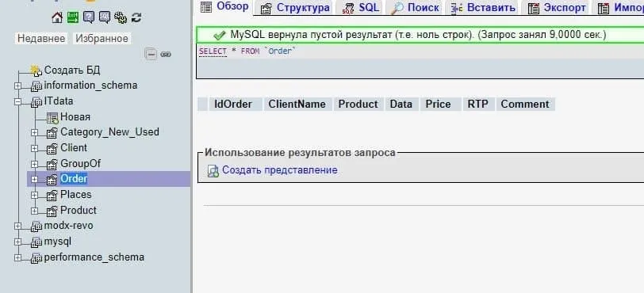This screenshot has width=644, height=293.
Task: Open the SQL tab
Action: (x=360, y=7)
